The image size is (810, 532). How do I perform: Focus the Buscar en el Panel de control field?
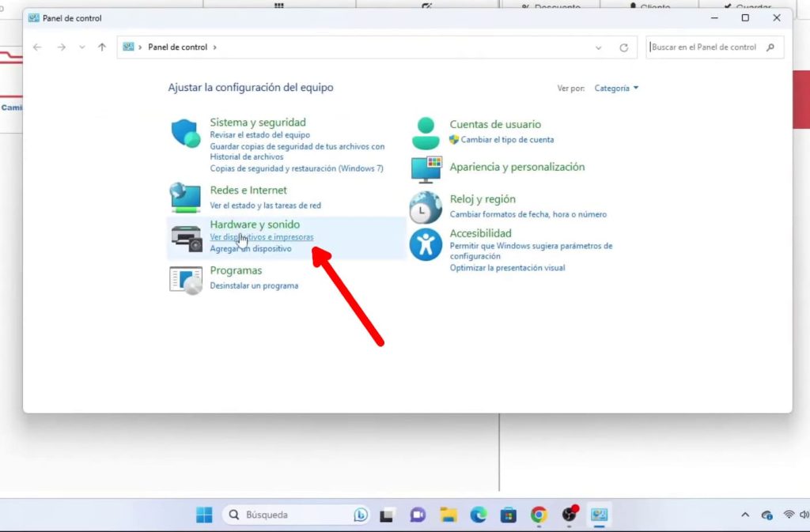pos(714,47)
